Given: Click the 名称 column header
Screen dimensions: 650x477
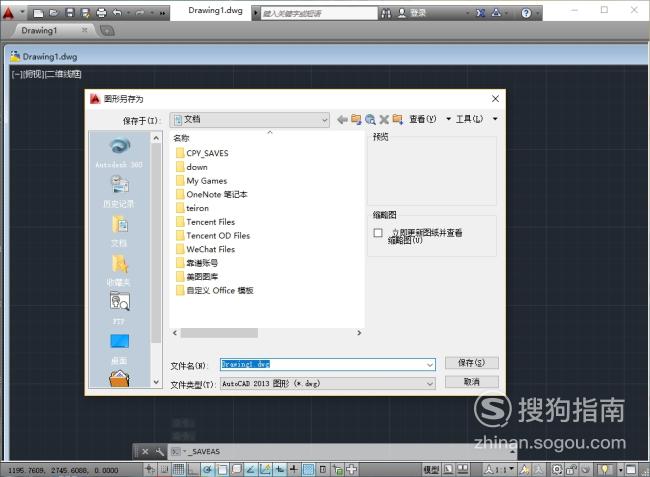Looking at the screenshot, I should 181,138.
